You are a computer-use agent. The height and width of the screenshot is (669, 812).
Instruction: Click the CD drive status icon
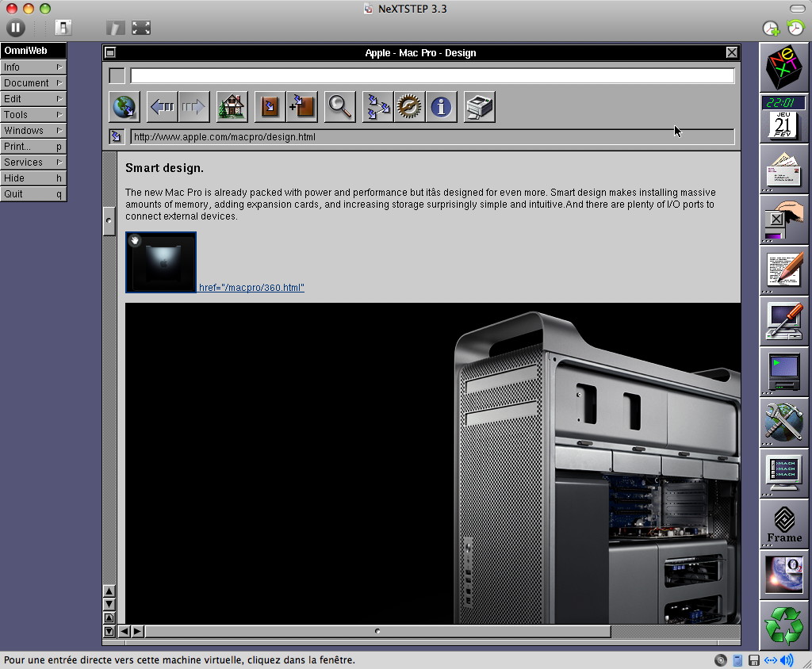720,660
